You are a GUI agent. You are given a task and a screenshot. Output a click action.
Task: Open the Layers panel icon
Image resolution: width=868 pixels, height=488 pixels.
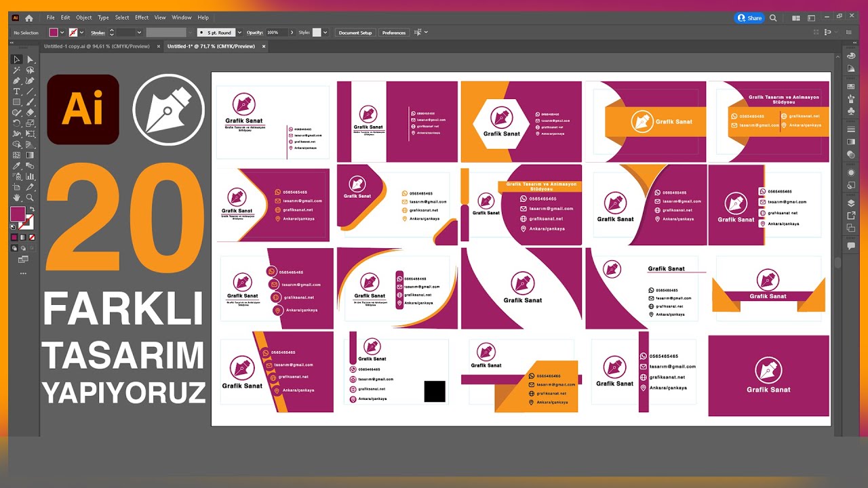point(851,203)
